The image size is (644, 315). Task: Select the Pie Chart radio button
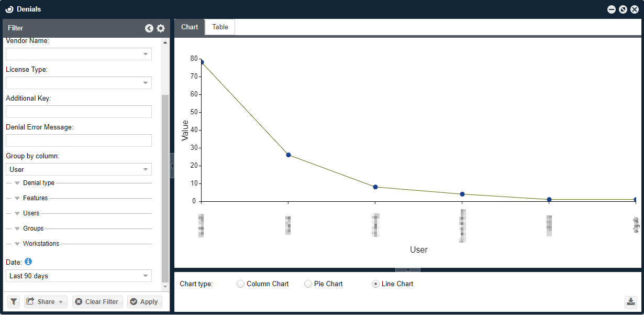[x=308, y=284]
